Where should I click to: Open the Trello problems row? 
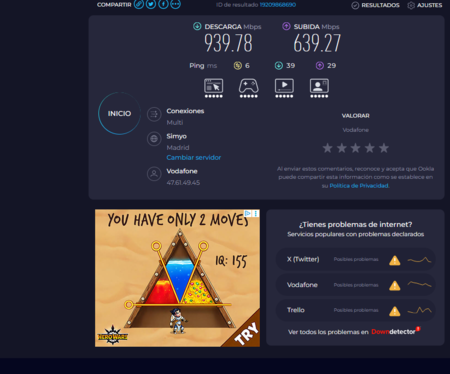pyautogui.click(x=356, y=310)
